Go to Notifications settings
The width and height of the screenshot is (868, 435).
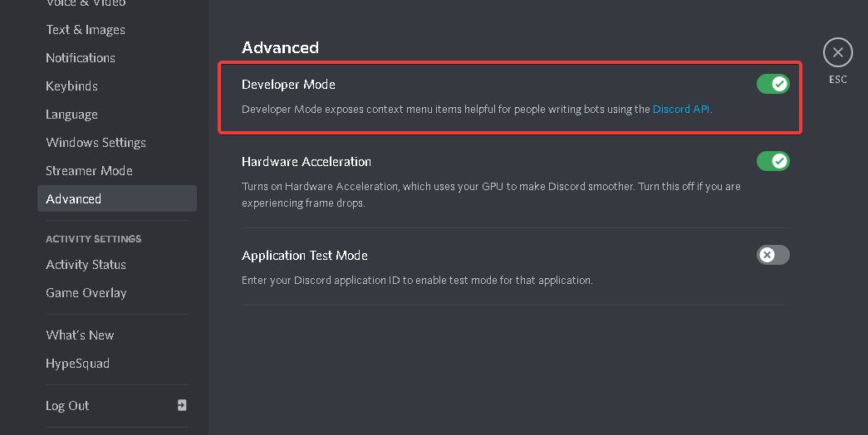pyautogui.click(x=81, y=58)
